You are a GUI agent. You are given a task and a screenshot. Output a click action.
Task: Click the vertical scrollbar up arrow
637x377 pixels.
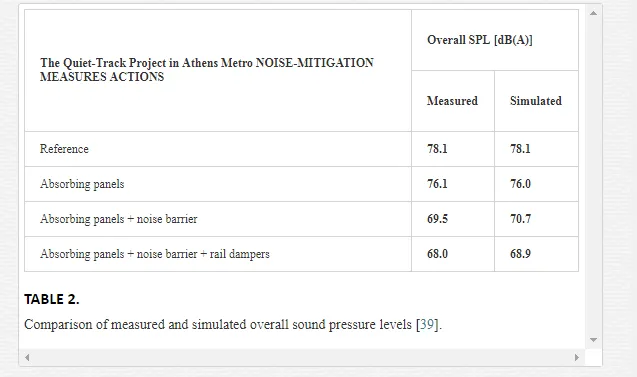(x=593, y=13)
